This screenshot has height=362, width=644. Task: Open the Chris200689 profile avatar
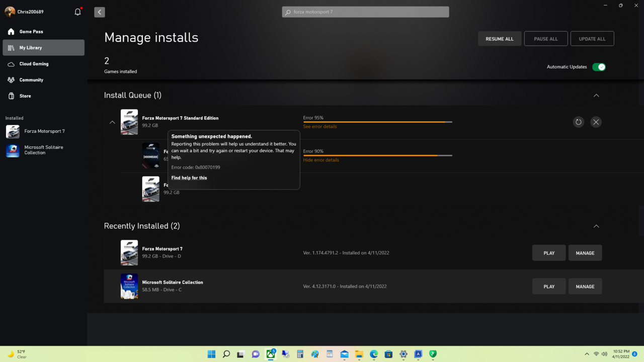tap(10, 12)
